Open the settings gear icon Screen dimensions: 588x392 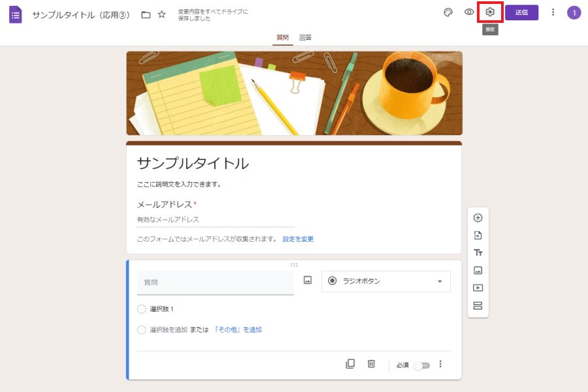click(x=490, y=12)
